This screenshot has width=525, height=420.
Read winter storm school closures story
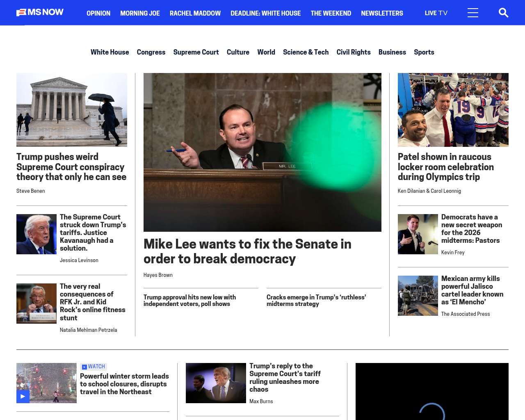(x=124, y=384)
